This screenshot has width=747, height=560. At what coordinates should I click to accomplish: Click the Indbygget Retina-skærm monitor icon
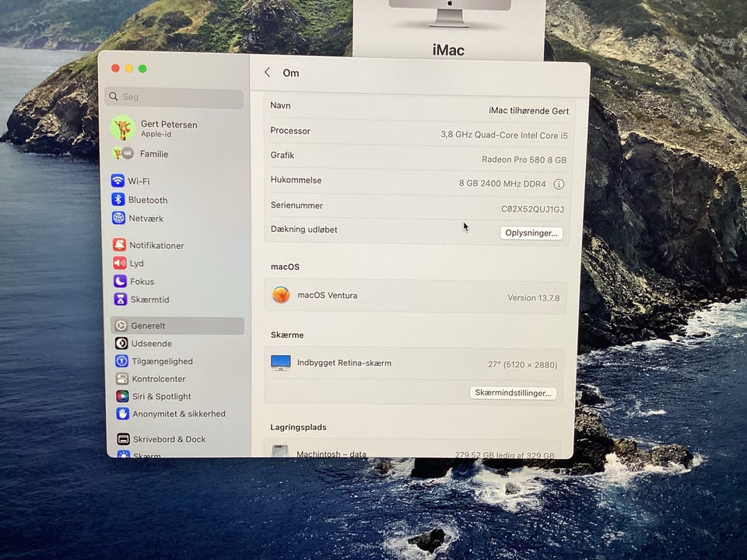[281, 362]
